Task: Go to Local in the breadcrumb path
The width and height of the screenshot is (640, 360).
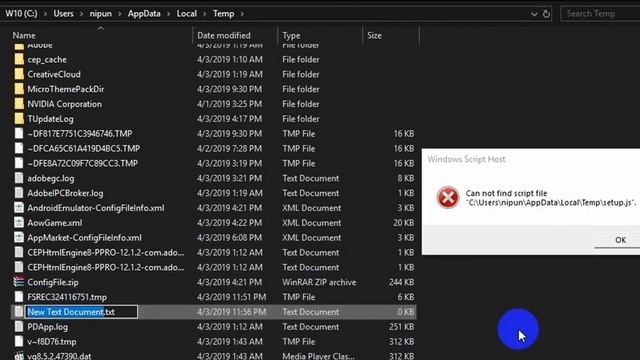Action: pos(187,14)
